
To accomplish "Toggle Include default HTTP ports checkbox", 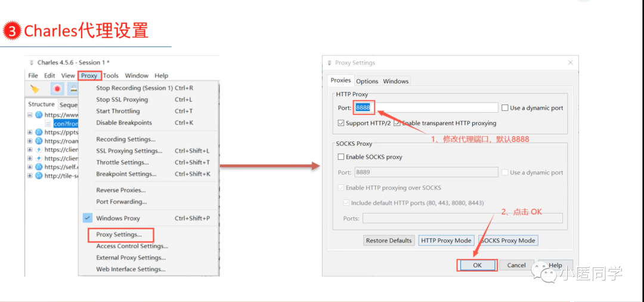I will pyautogui.click(x=346, y=203).
